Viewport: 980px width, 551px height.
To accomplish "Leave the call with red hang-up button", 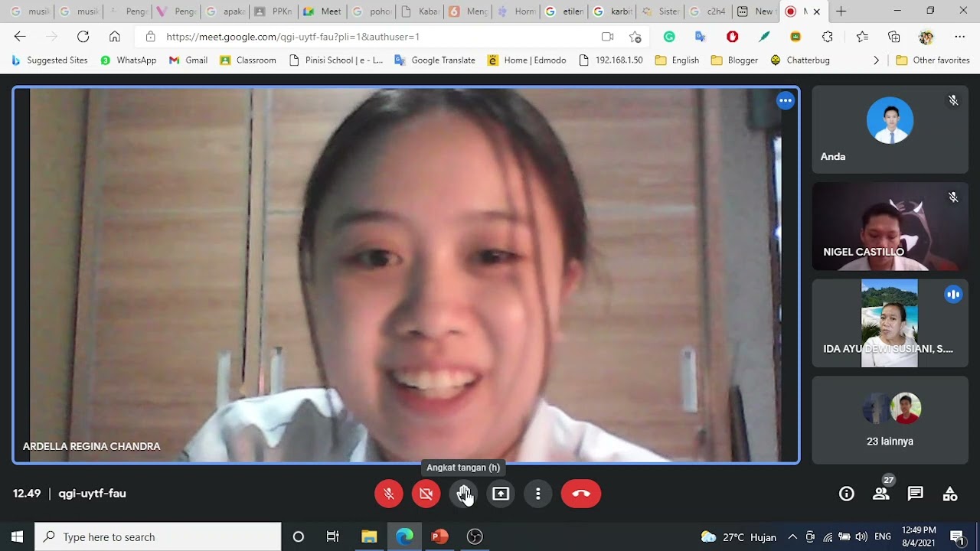I will point(581,494).
